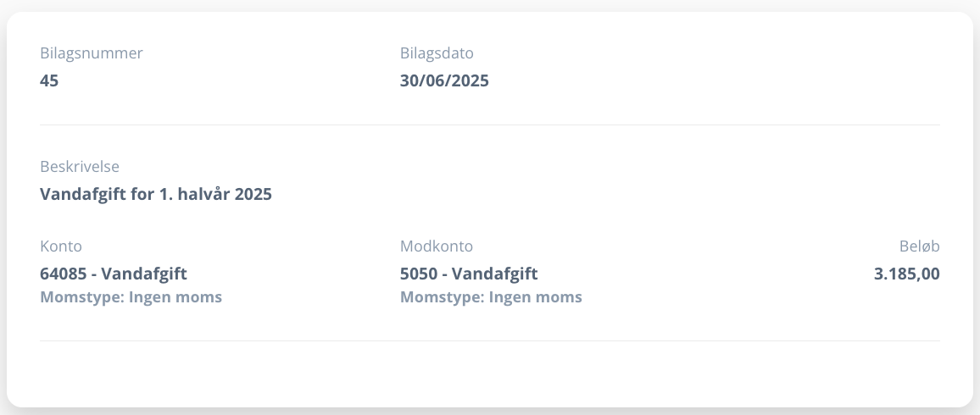The image size is (980, 415).
Task: Click the divider line below the Momstype rows
Action: (490, 340)
